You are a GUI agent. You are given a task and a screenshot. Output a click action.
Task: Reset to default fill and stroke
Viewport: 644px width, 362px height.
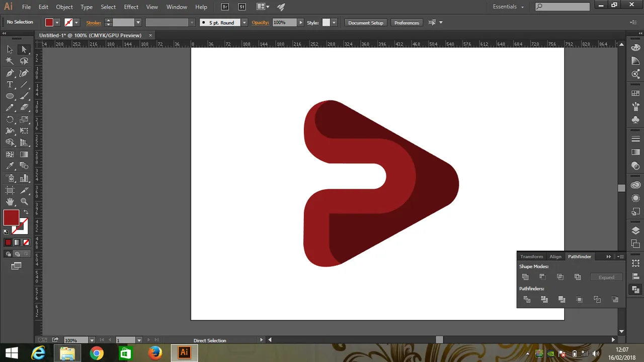coord(6,232)
